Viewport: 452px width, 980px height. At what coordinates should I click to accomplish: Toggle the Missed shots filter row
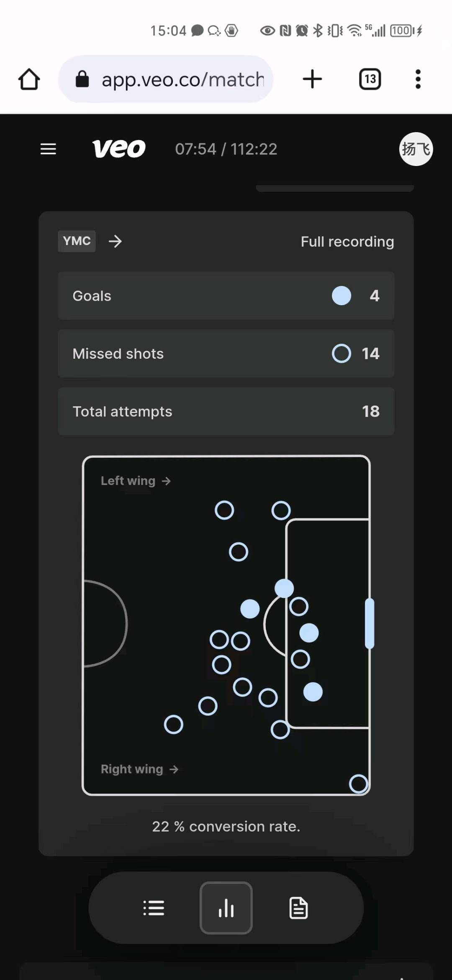click(226, 353)
